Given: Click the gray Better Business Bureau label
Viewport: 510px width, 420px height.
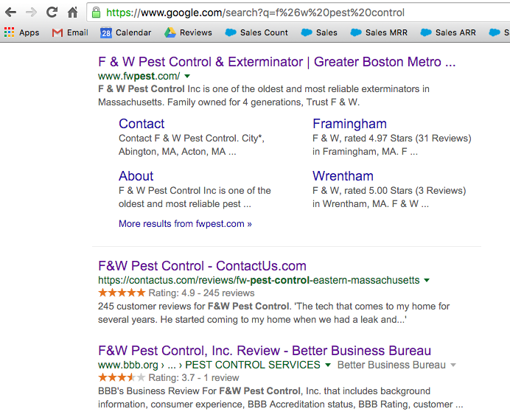Looking at the screenshot, I should pos(391,365).
